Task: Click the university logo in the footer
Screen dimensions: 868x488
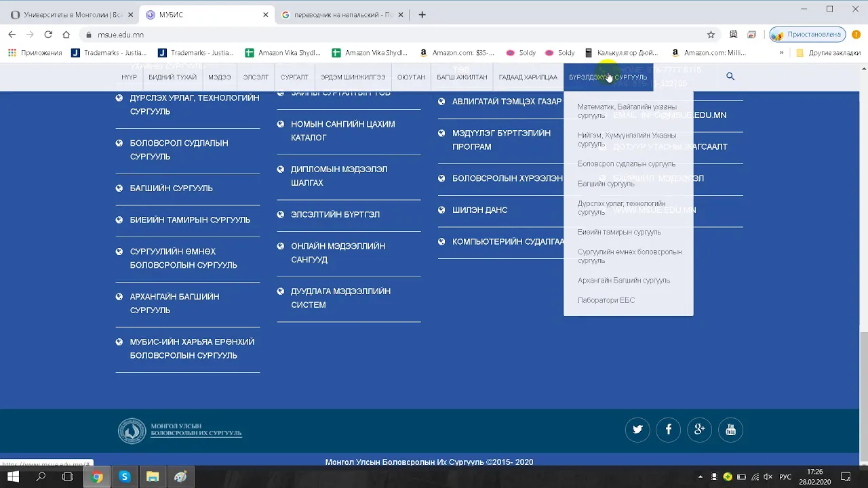Action: (x=180, y=430)
